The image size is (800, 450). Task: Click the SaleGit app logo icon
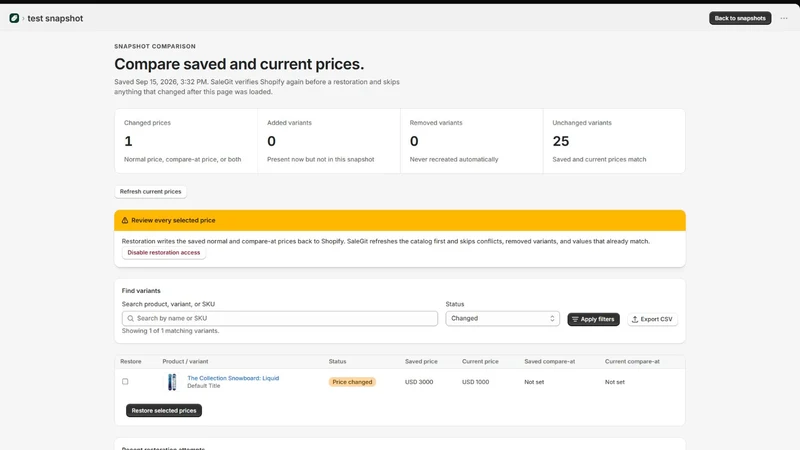coord(14,18)
